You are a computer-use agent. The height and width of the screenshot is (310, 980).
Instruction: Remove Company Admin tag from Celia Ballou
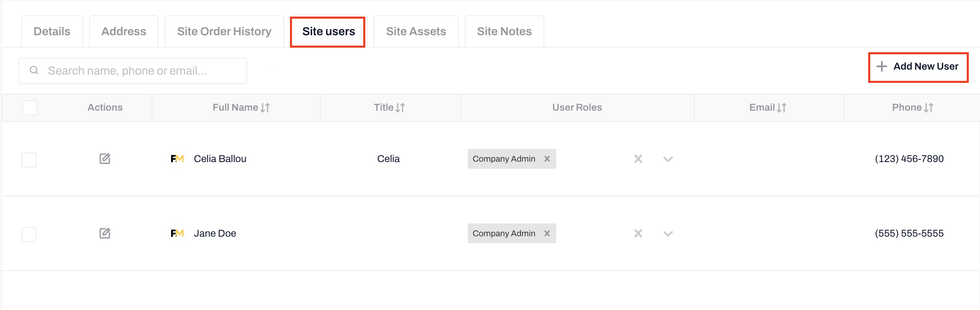(x=547, y=159)
